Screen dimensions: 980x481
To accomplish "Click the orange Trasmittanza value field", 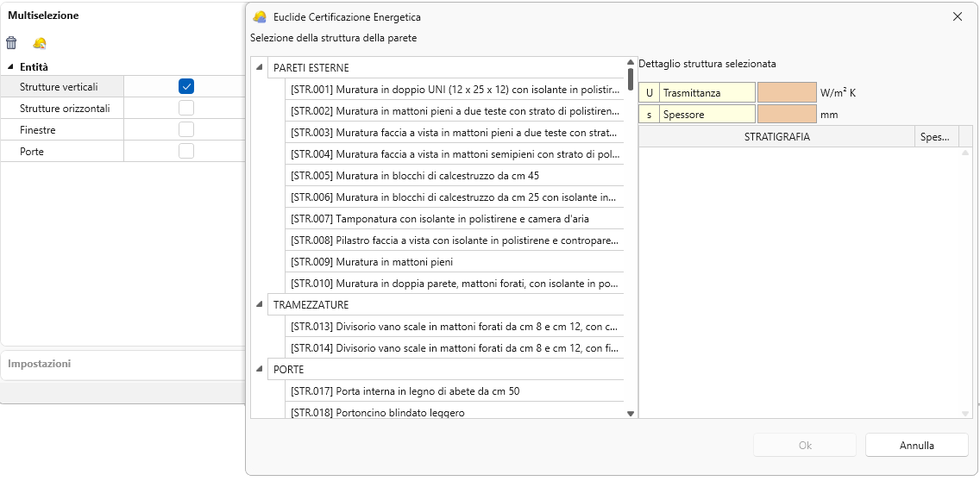I will (x=786, y=92).
